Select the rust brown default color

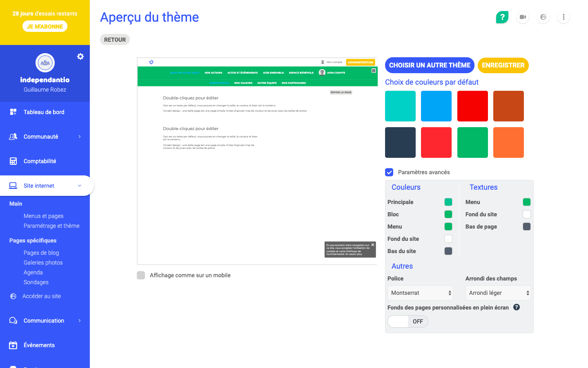508,106
